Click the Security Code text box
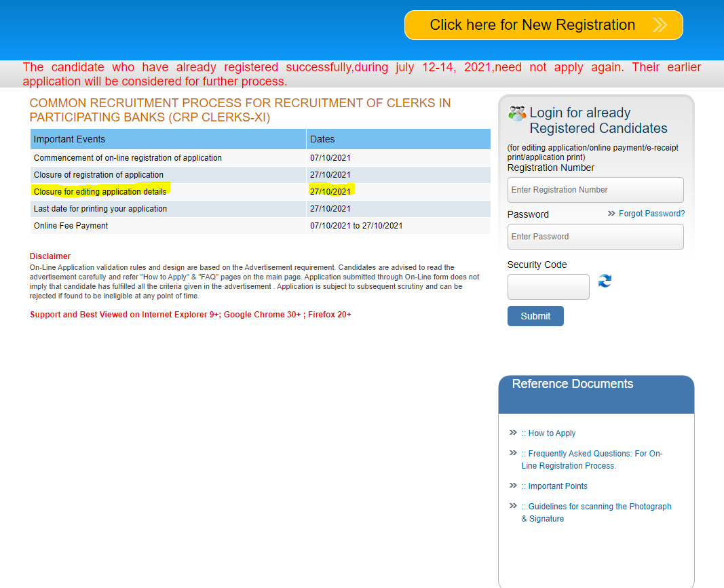 pos(548,287)
